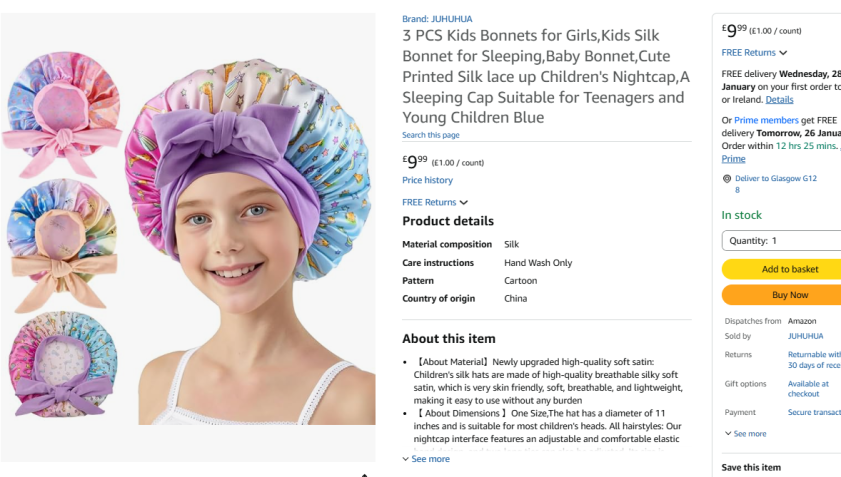Add to basket

tap(781, 269)
